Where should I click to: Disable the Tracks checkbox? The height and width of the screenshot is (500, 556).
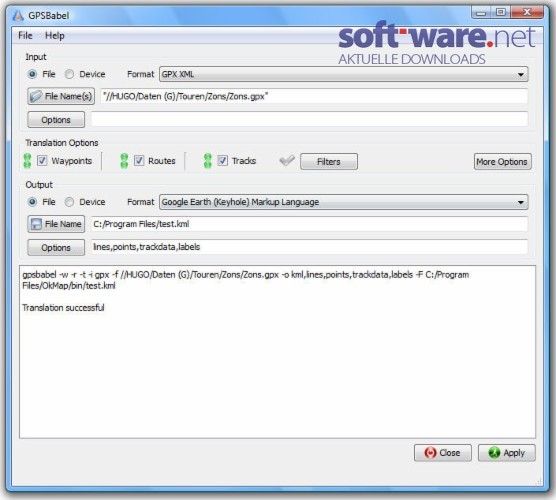coord(222,161)
